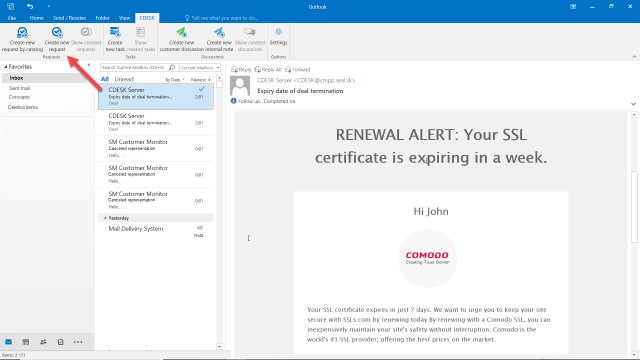
Task: Switch to People view icon
Action: click(x=43, y=342)
